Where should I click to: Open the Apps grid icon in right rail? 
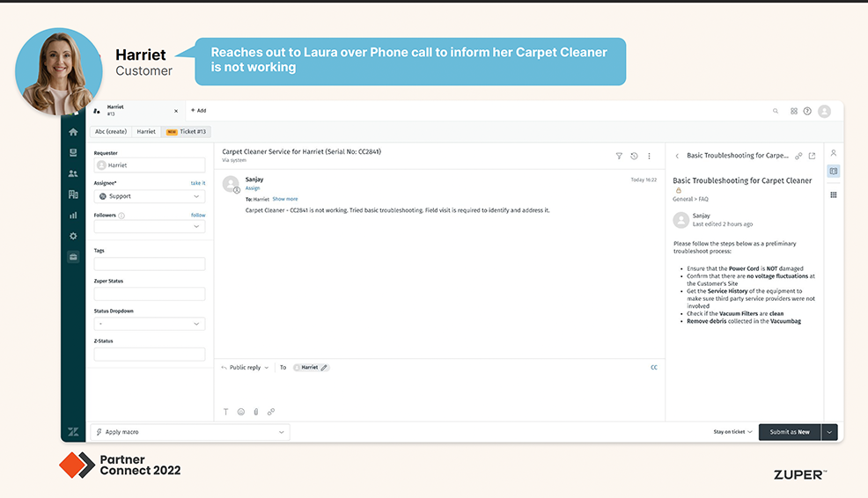pos(833,194)
